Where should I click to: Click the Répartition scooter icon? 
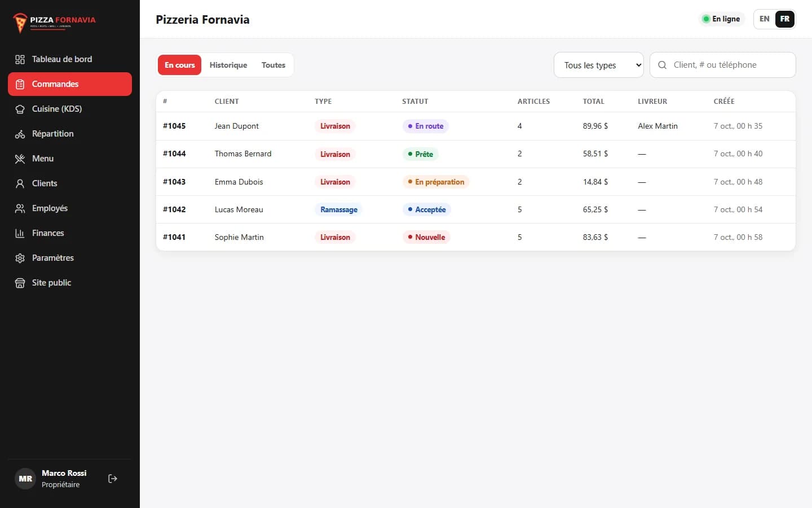tap(20, 134)
